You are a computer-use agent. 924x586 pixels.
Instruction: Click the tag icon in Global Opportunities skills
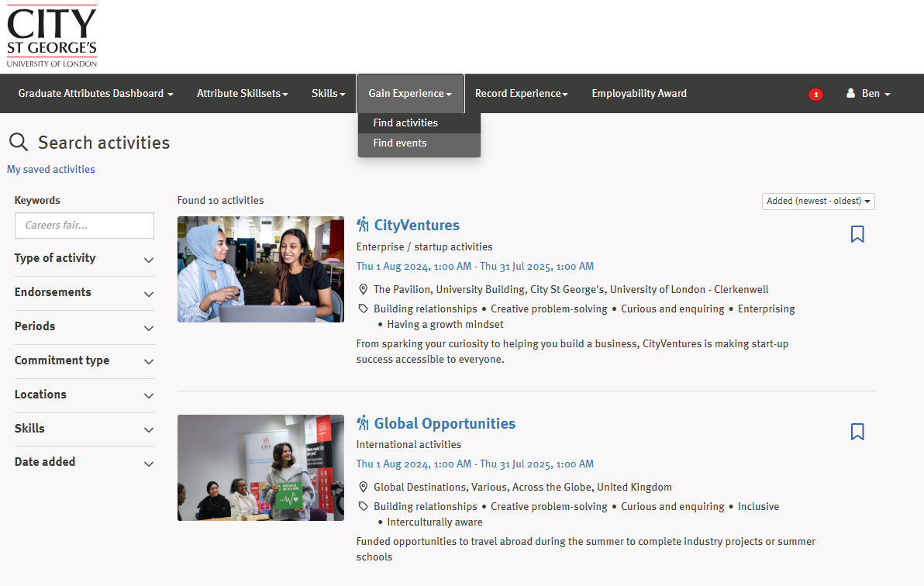(364, 506)
